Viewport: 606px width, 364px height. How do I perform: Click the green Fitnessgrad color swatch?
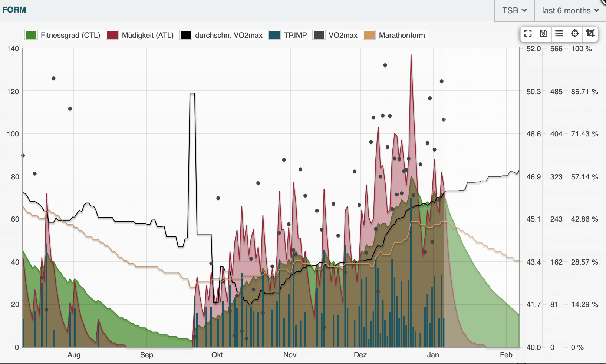(x=31, y=35)
